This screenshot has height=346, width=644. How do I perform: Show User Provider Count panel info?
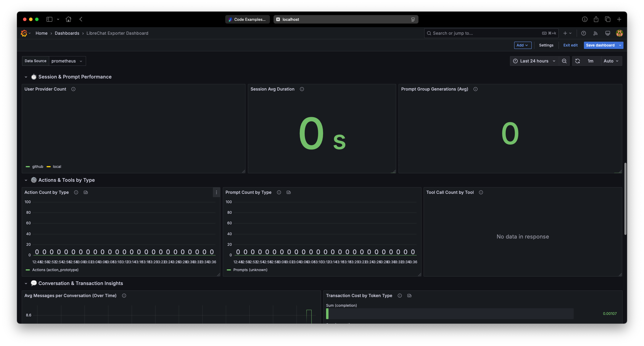click(73, 89)
